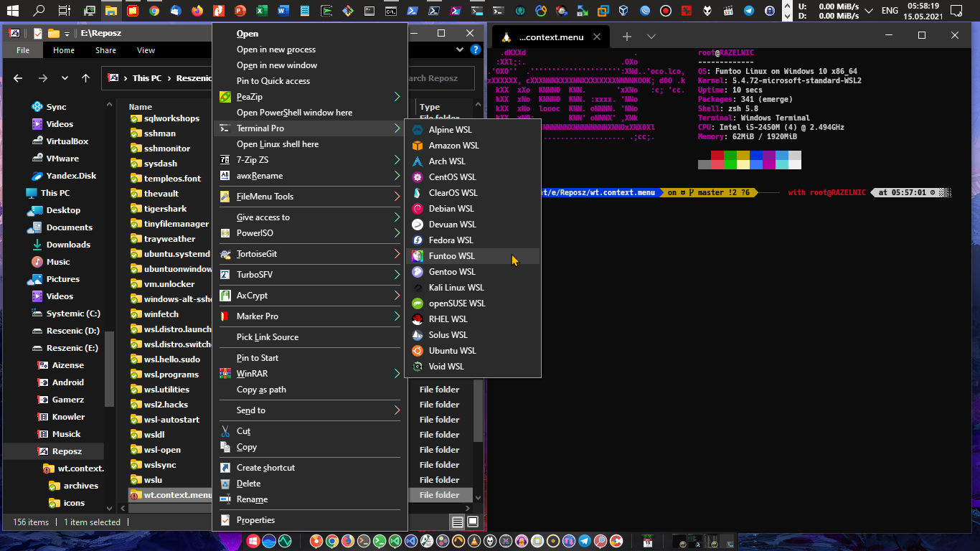Open new tab in Windows Terminal
Viewport: 980px width, 551px height.
pyautogui.click(x=626, y=37)
